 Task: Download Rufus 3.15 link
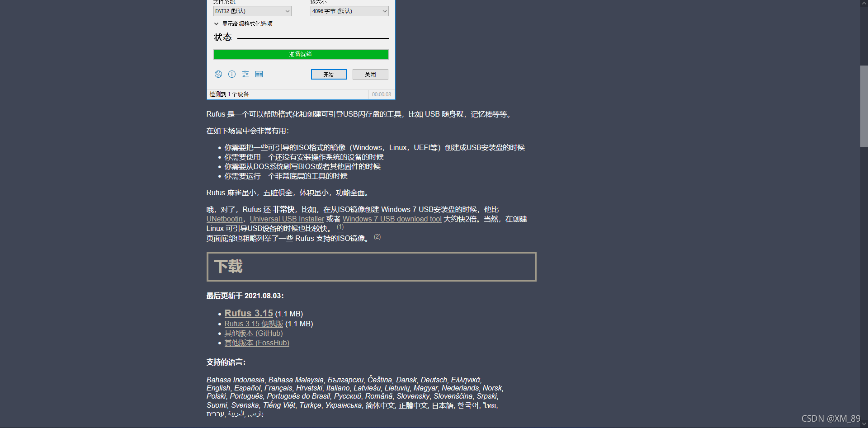(249, 313)
